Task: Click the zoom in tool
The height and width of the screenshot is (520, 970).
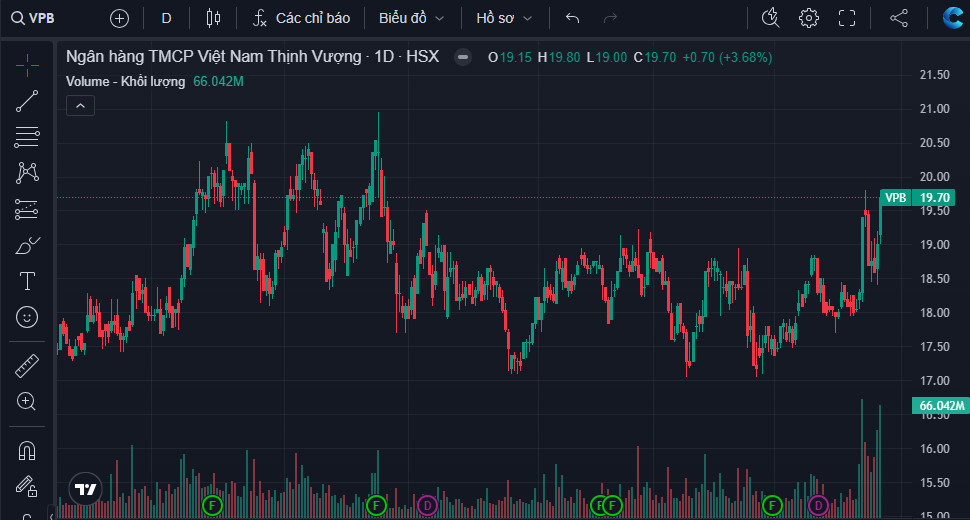Action: (x=27, y=402)
